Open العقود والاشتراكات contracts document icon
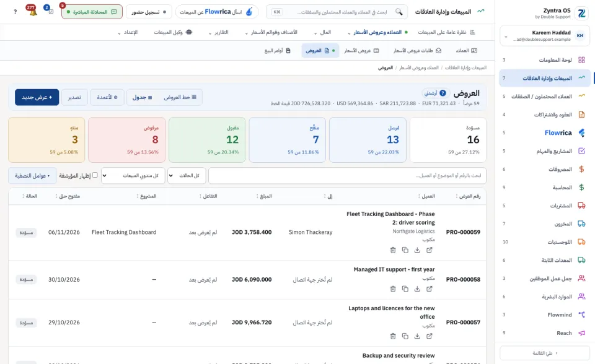The height and width of the screenshot is (364, 595). pyautogui.click(x=581, y=115)
